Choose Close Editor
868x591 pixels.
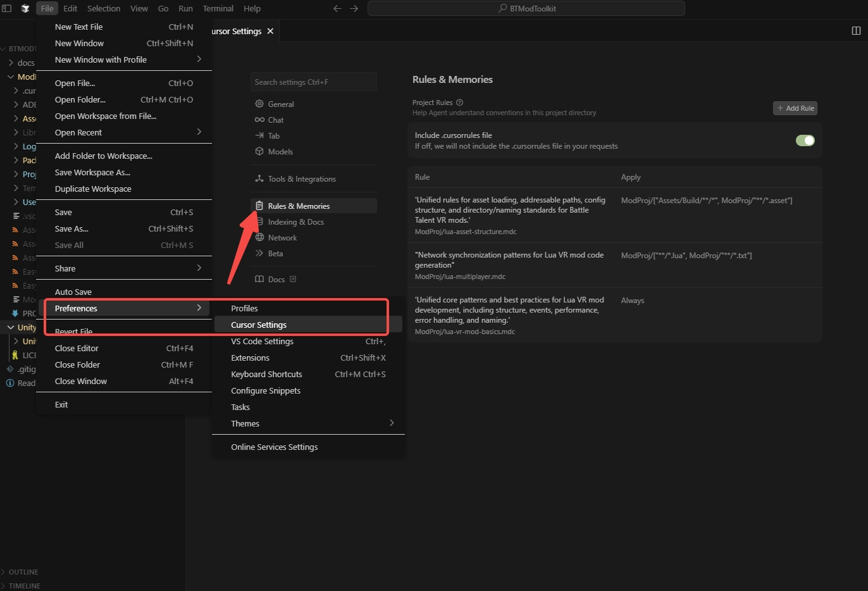[124, 348]
